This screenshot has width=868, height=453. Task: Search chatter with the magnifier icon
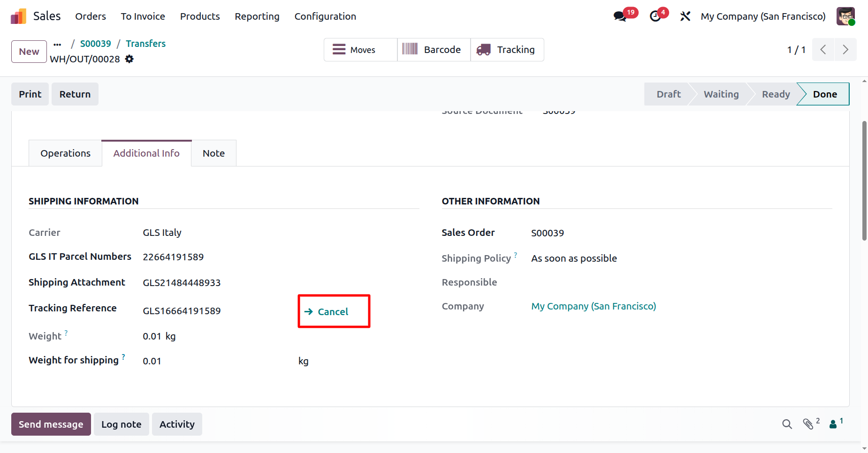point(787,424)
